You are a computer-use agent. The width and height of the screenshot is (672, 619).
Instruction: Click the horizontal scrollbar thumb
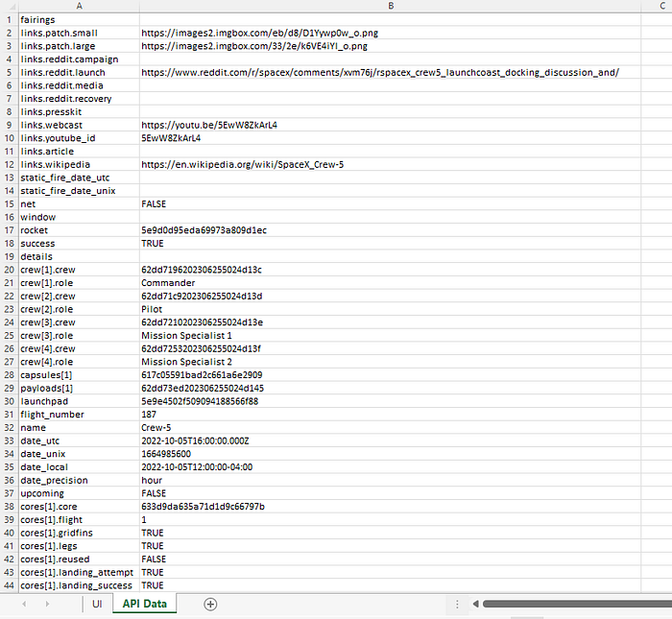click(x=577, y=604)
